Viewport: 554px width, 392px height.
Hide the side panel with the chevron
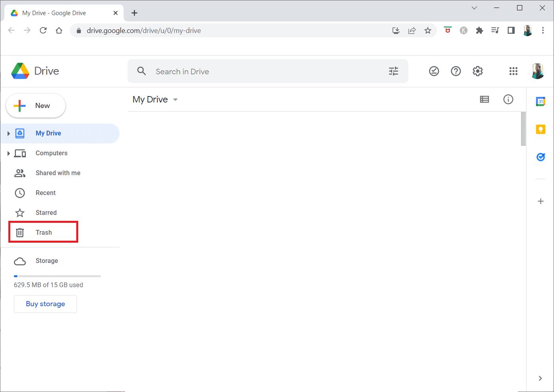(540, 378)
